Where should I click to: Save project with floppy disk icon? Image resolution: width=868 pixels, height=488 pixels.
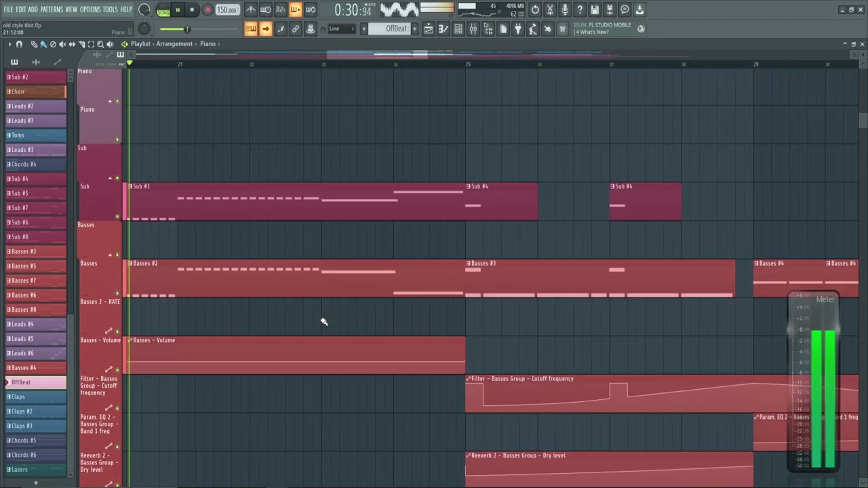click(595, 9)
